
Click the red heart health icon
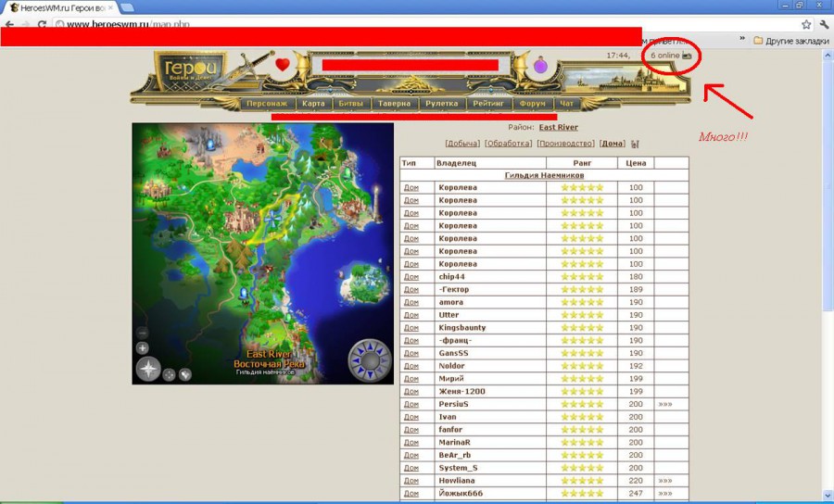click(283, 65)
